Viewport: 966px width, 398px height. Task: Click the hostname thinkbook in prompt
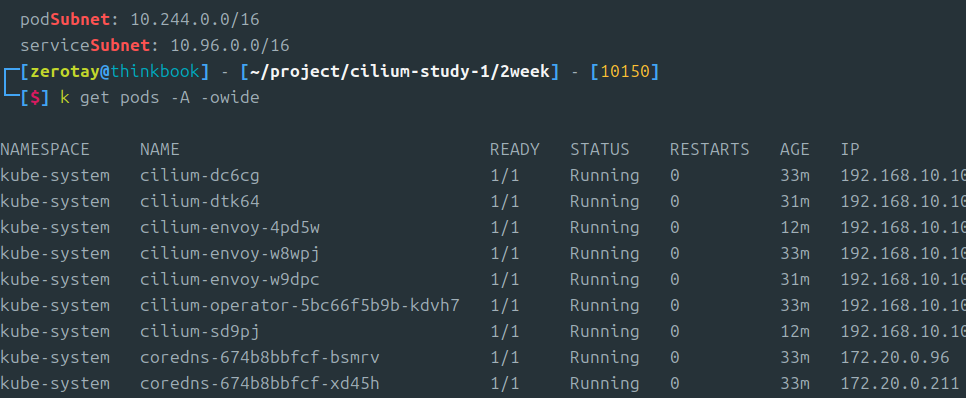click(x=155, y=72)
